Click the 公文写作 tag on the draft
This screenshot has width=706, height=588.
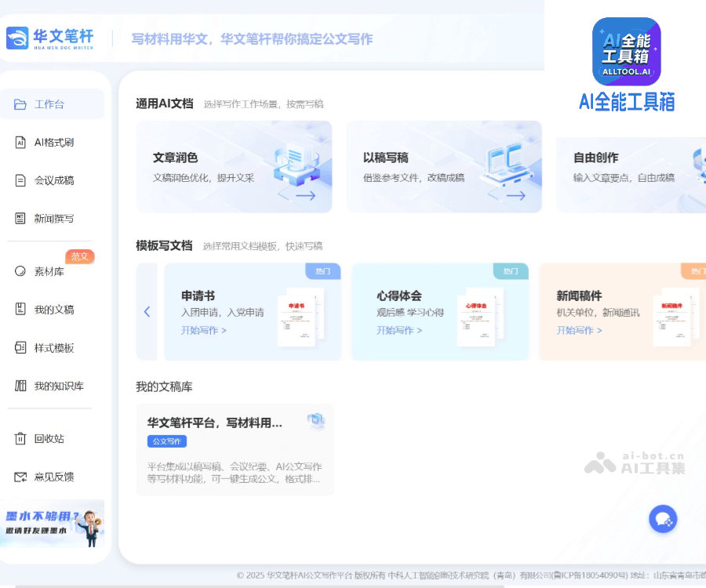click(x=167, y=441)
